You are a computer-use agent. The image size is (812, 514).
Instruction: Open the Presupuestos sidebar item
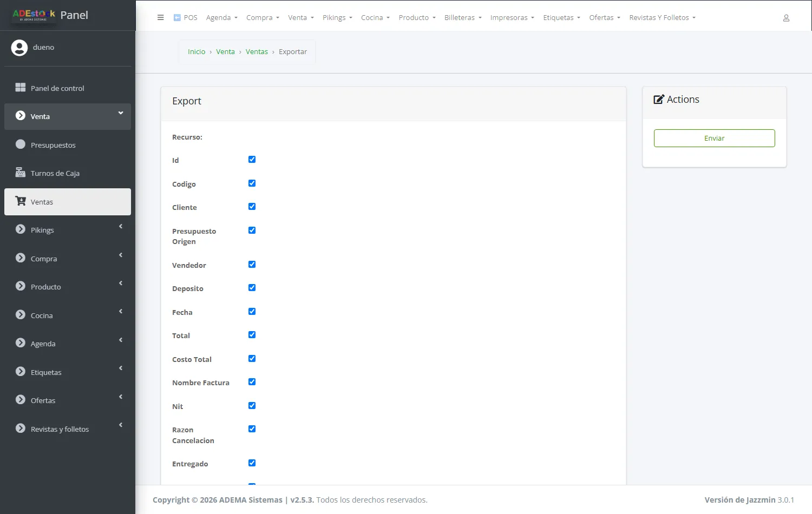(68, 145)
